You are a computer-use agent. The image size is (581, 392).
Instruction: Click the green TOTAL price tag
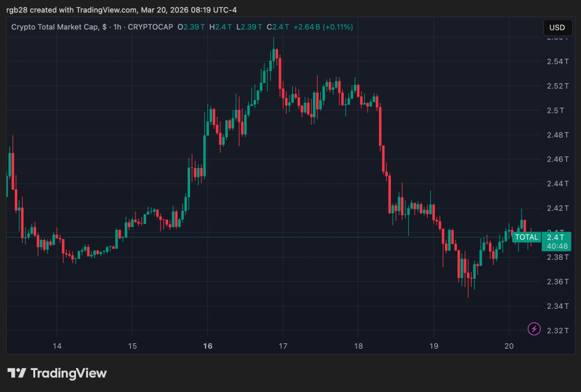click(x=526, y=237)
